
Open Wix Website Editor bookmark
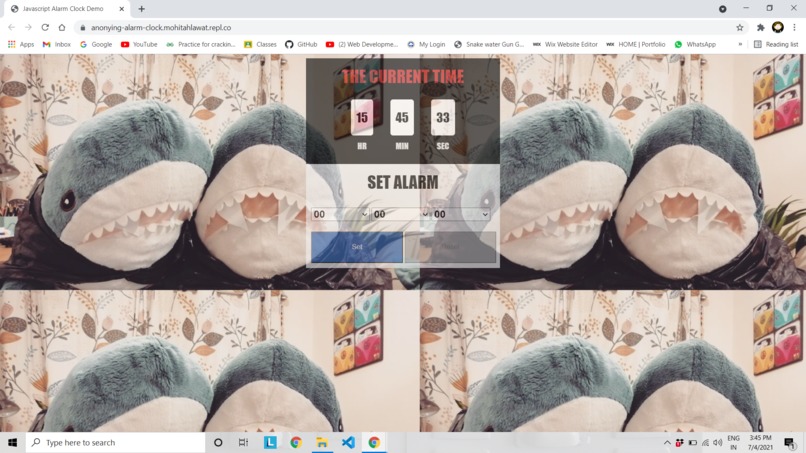[x=565, y=44]
